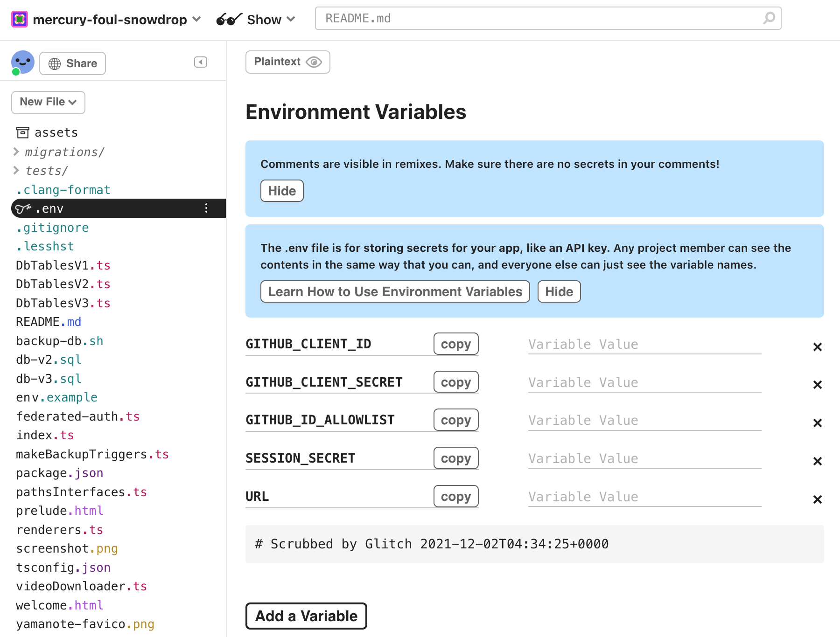Image resolution: width=840 pixels, height=637 pixels.
Task: Open prelude.html
Action: coord(59,511)
